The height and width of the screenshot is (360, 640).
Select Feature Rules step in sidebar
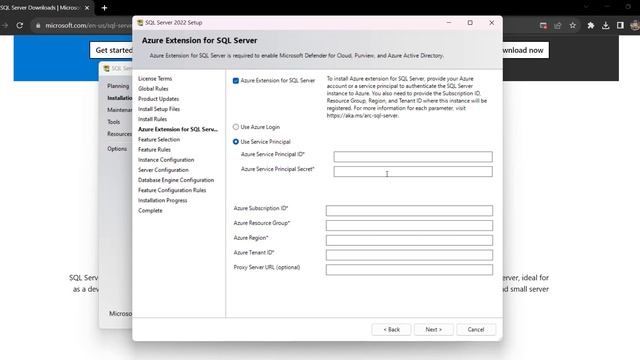pos(154,150)
